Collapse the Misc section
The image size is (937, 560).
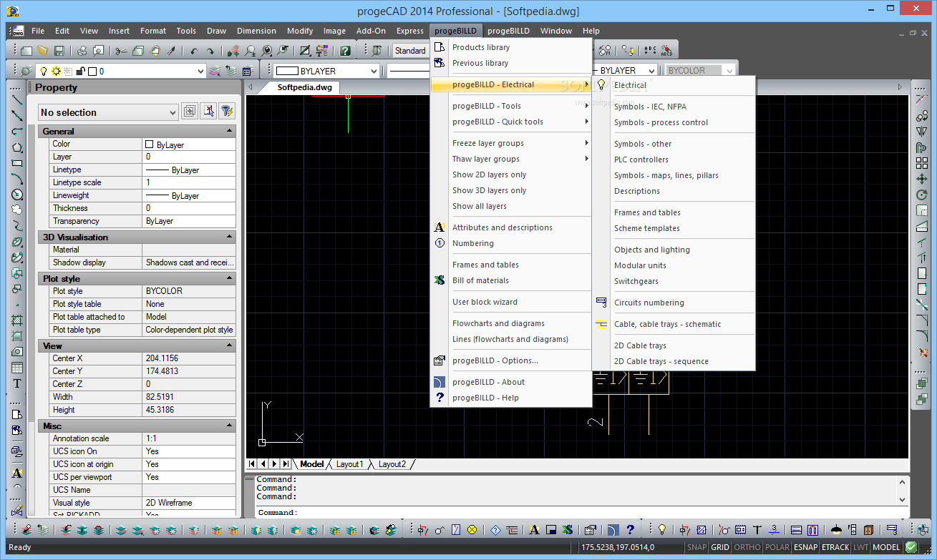click(x=229, y=426)
